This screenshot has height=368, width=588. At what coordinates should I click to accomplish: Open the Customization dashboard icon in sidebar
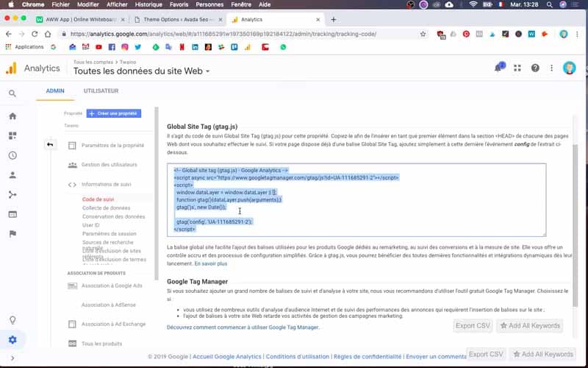click(12, 135)
